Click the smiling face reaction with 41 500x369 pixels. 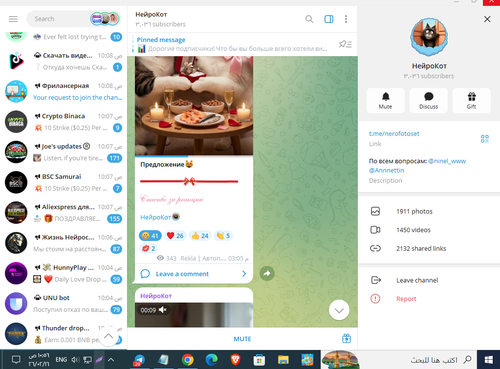coord(150,236)
